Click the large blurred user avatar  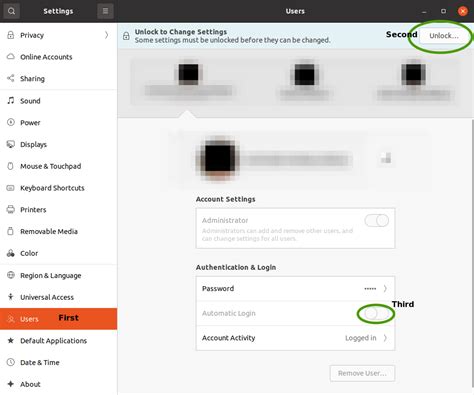(218, 158)
